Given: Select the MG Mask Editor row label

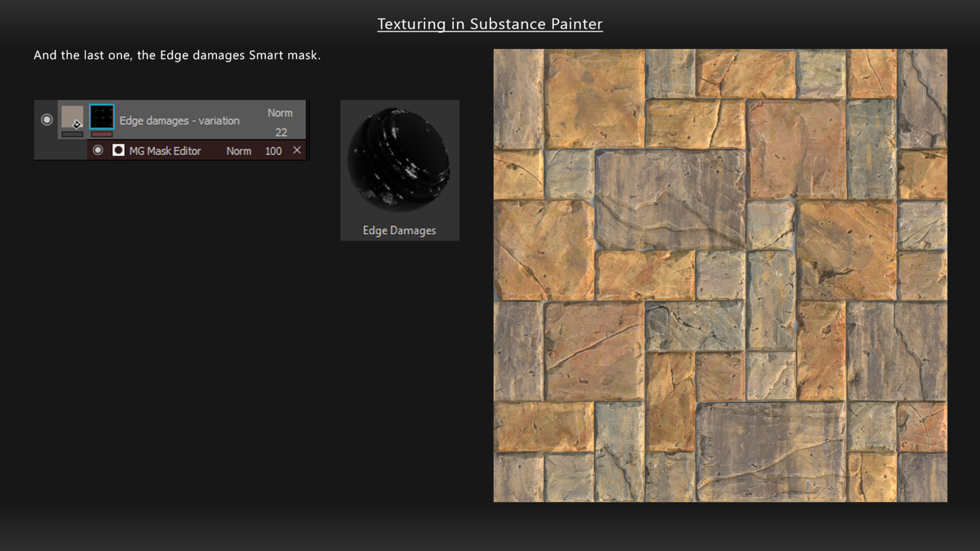Looking at the screenshot, I should (x=165, y=151).
